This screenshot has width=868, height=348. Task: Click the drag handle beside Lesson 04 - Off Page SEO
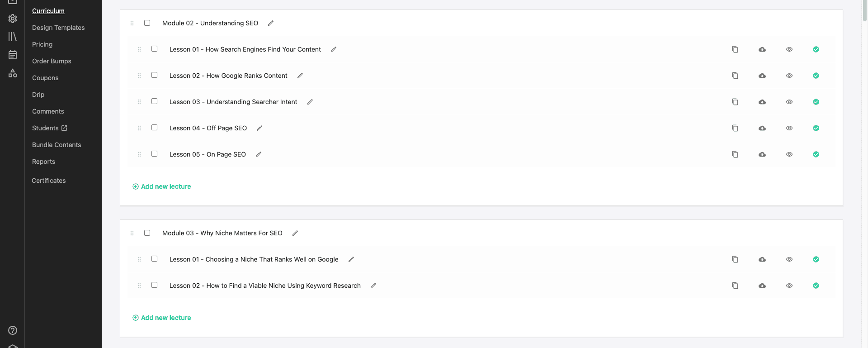[139, 128]
